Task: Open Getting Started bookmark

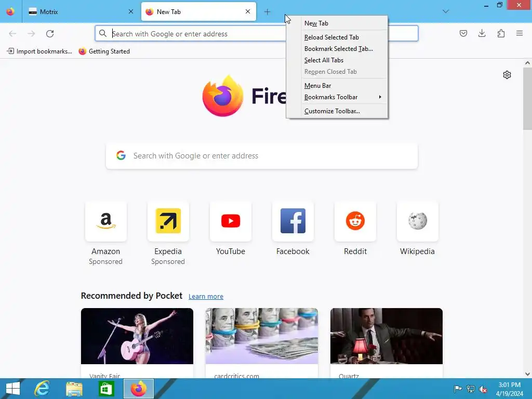Action: click(x=104, y=51)
